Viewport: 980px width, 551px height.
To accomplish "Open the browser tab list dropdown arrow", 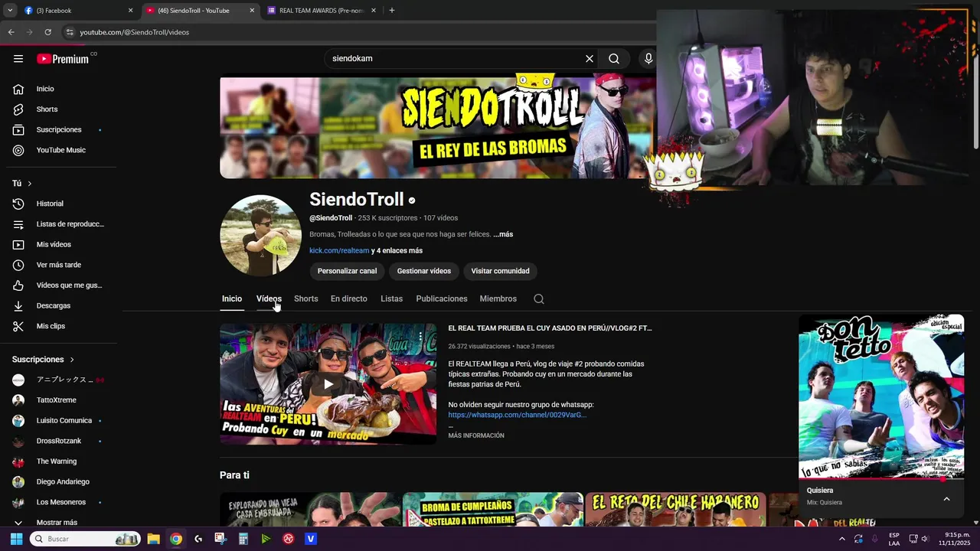I will (x=10, y=11).
